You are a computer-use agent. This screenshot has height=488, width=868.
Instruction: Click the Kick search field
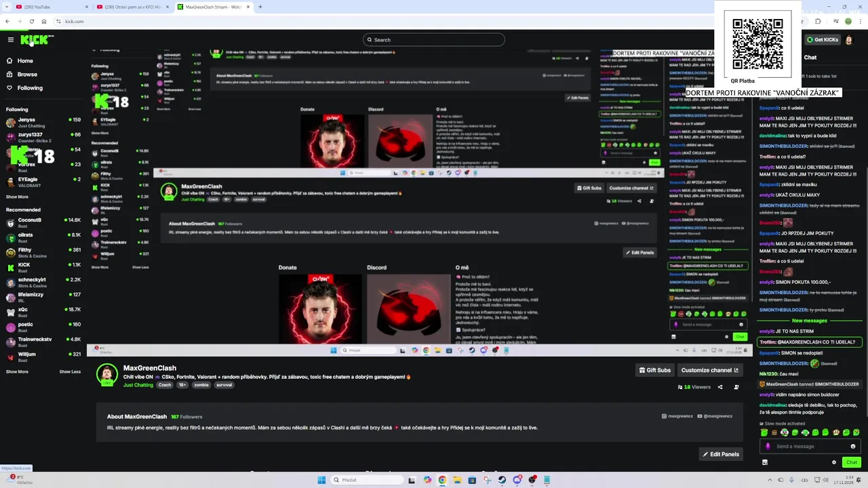[x=434, y=40]
